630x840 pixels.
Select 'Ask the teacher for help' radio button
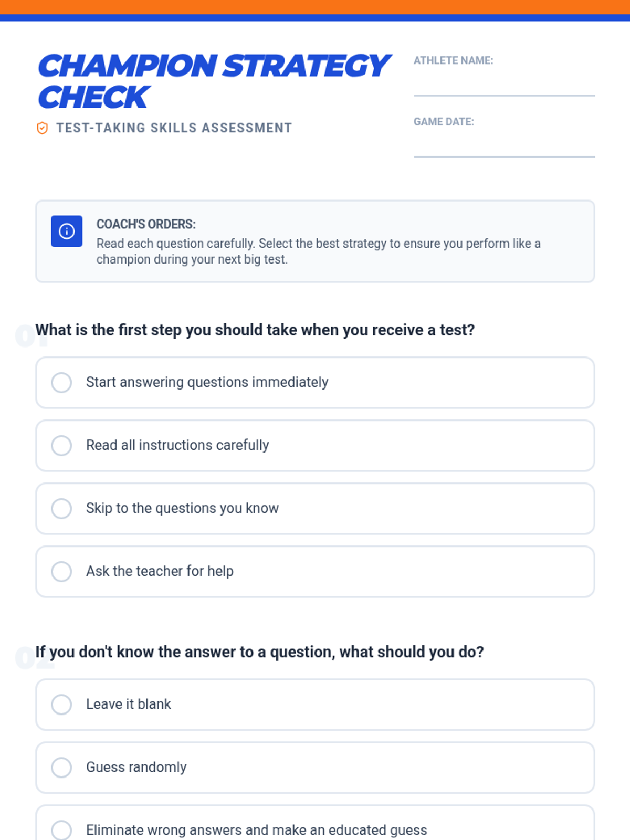[61, 572]
